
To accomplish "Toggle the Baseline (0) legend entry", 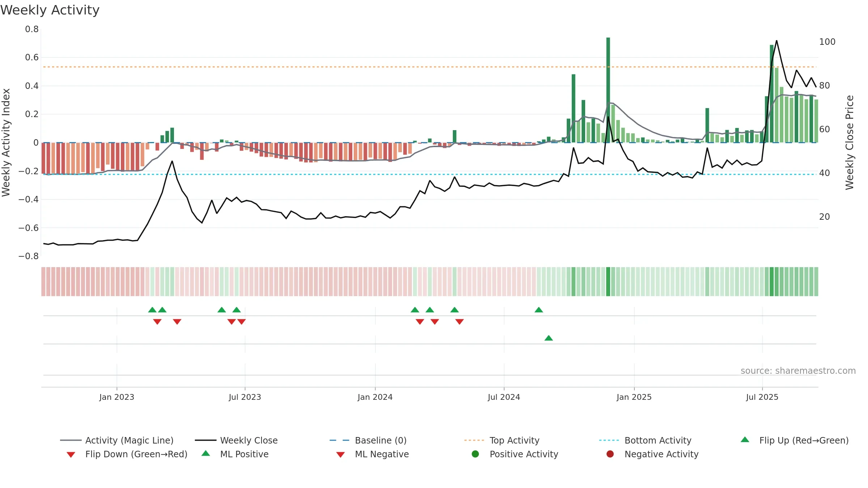I will pyautogui.click(x=368, y=440).
